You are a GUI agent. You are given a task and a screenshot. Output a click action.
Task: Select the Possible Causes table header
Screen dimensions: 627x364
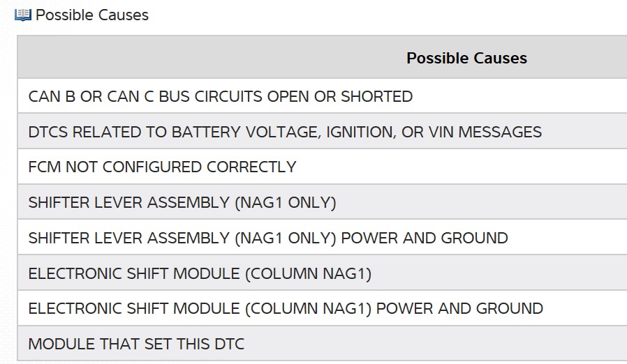click(x=466, y=58)
